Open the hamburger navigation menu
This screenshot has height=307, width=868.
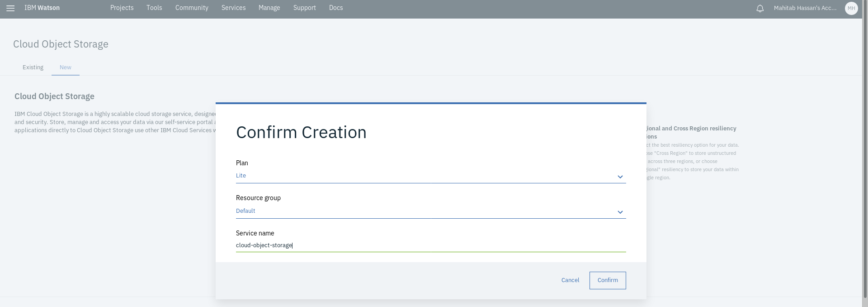(10, 8)
